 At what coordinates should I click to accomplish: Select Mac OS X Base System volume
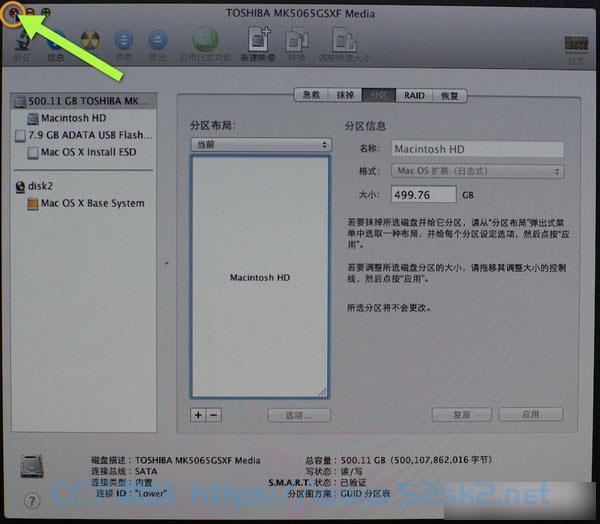click(x=84, y=203)
